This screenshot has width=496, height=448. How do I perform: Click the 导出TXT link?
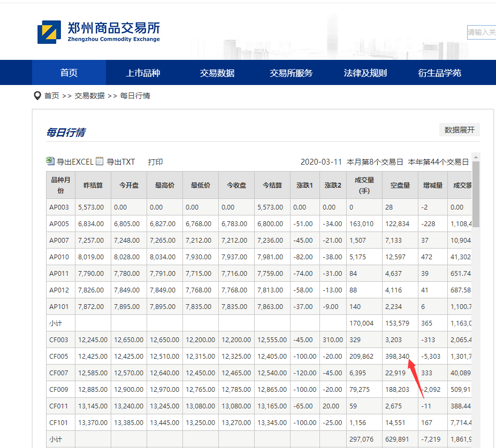point(120,162)
